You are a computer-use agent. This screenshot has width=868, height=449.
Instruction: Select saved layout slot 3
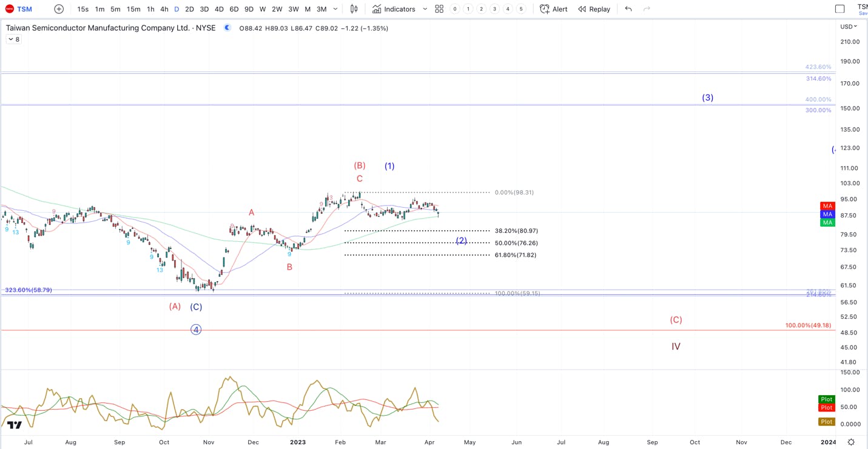click(494, 9)
